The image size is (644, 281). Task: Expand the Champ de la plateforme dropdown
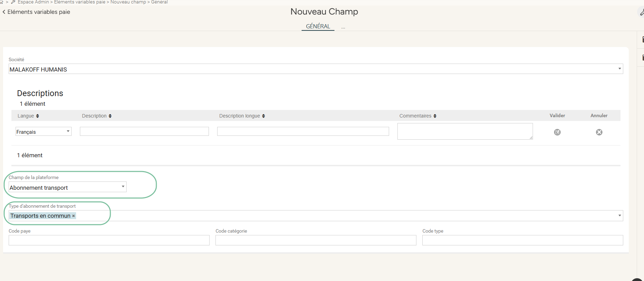[x=123, y=187]
